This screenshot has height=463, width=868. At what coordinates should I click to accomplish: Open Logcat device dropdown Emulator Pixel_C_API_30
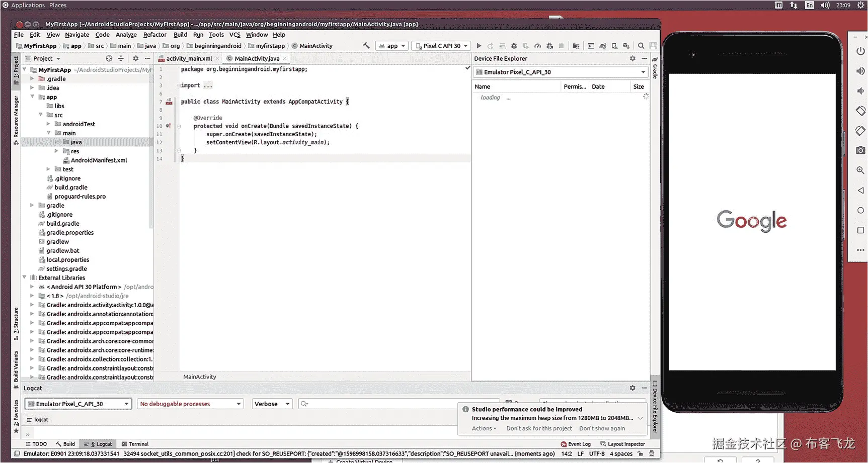click(78, 404)
